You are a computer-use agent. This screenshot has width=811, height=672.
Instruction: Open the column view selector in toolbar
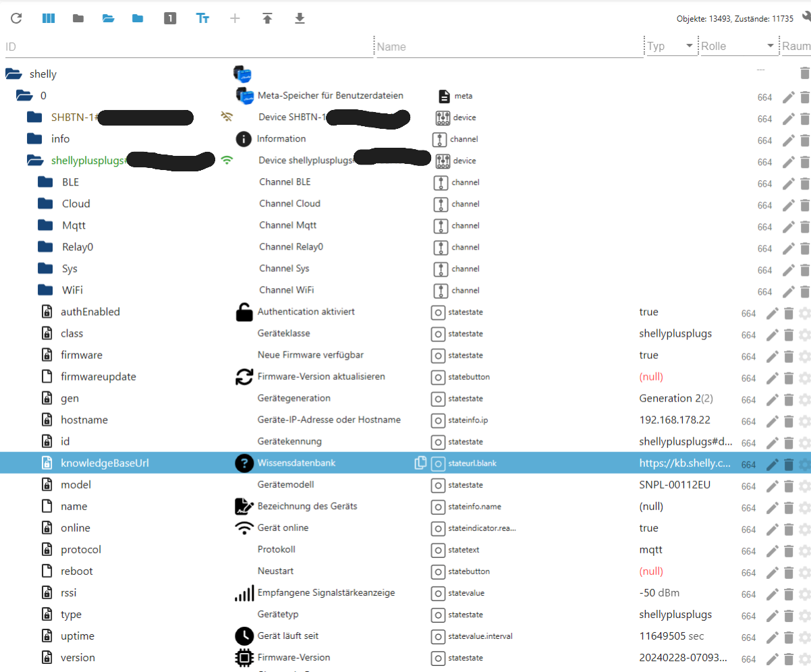49,18
